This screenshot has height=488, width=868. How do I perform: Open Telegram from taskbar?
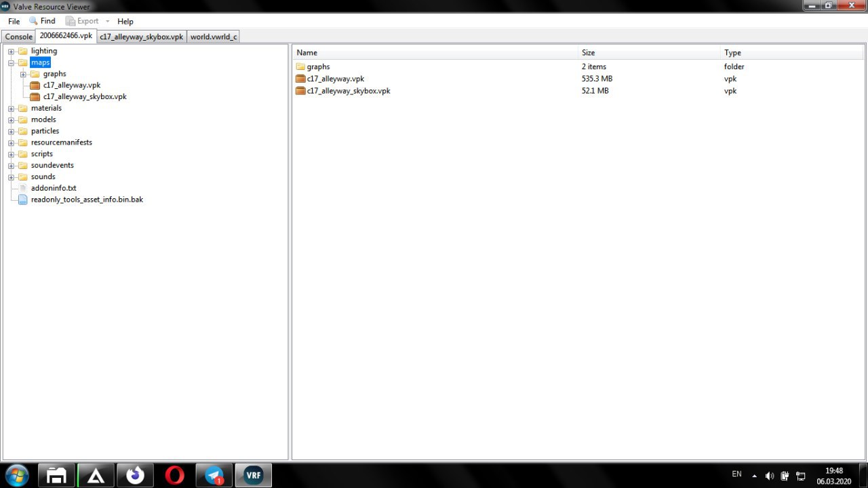tap(214, 475)
